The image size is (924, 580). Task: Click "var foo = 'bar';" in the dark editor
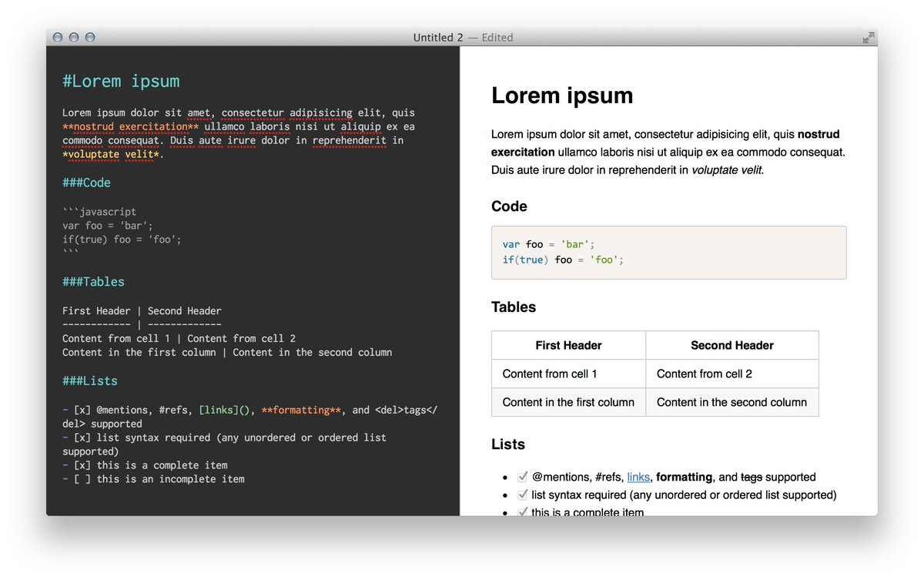[x=108, y=226]
